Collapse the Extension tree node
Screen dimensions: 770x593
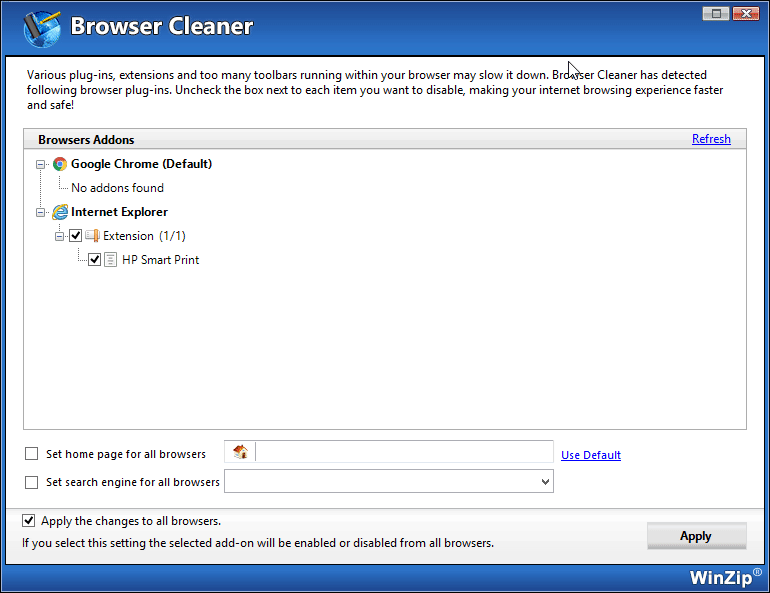pos(59,236)
